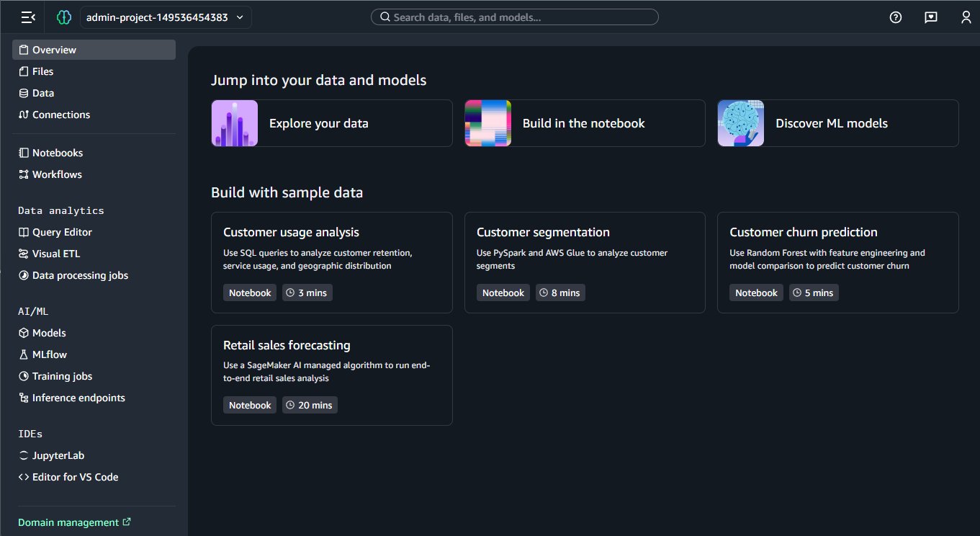Open the Customer churn prediction sample
The width and height of the screenshot is (980, 536).
pyautogui.click(x=837, y=262)
